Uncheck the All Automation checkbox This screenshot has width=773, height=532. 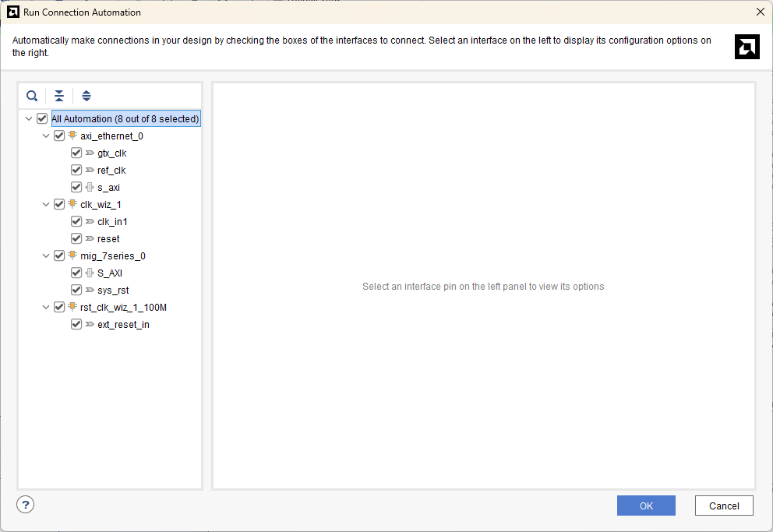[x=42, y=119]
